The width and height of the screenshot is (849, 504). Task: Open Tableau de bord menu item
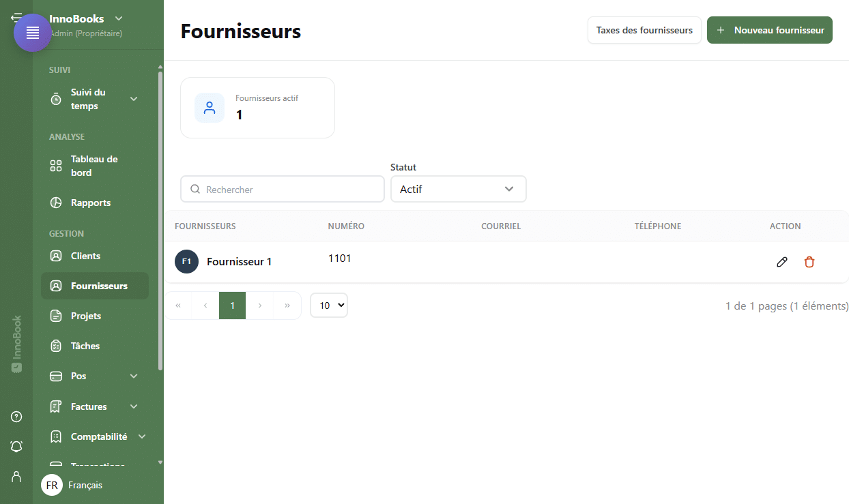(95, 166)
